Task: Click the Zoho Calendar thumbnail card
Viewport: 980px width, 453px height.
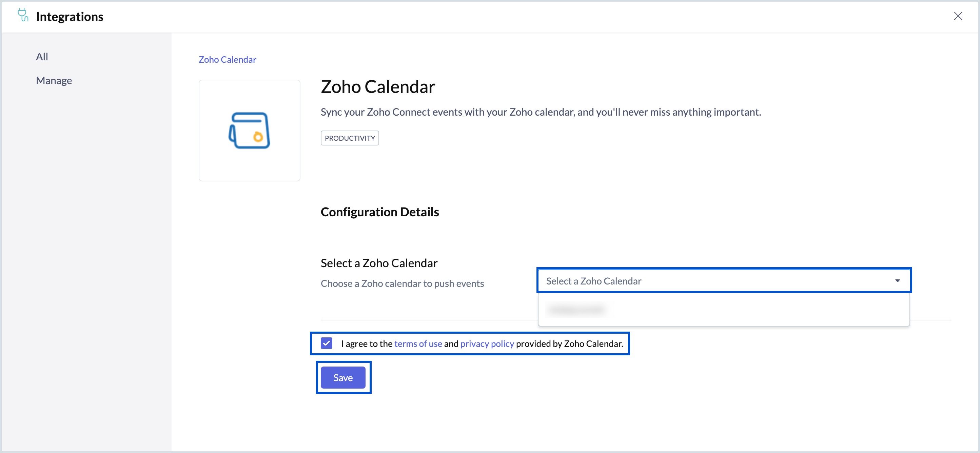Action: click(x=249, y=130)
